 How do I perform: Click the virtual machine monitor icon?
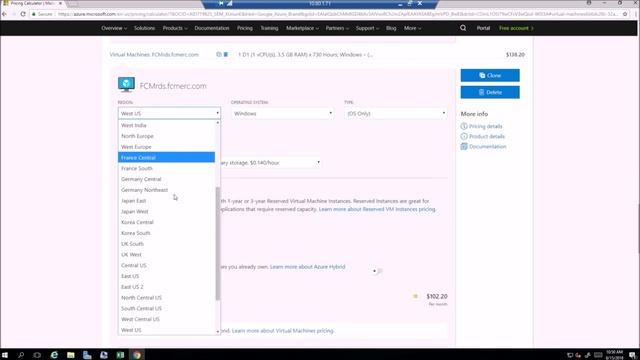(x=126, y=84)
